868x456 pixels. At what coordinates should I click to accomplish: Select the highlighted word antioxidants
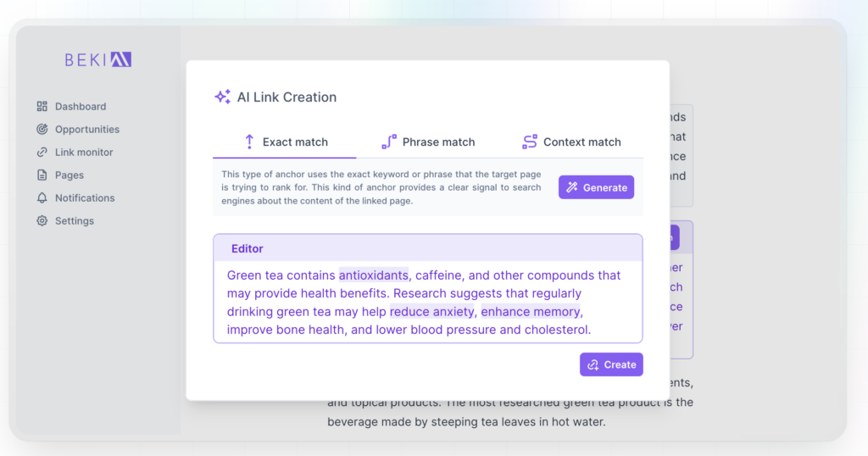[374, 275]
